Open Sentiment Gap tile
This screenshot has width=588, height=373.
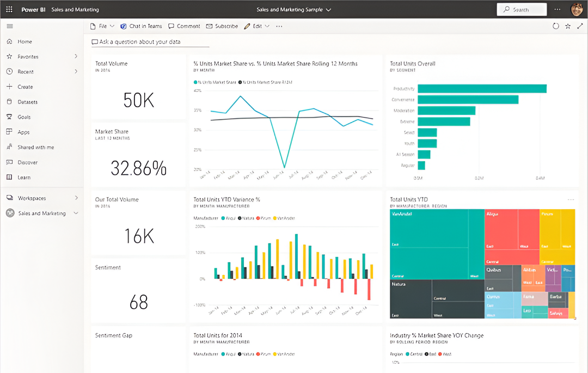coord(138,350)
